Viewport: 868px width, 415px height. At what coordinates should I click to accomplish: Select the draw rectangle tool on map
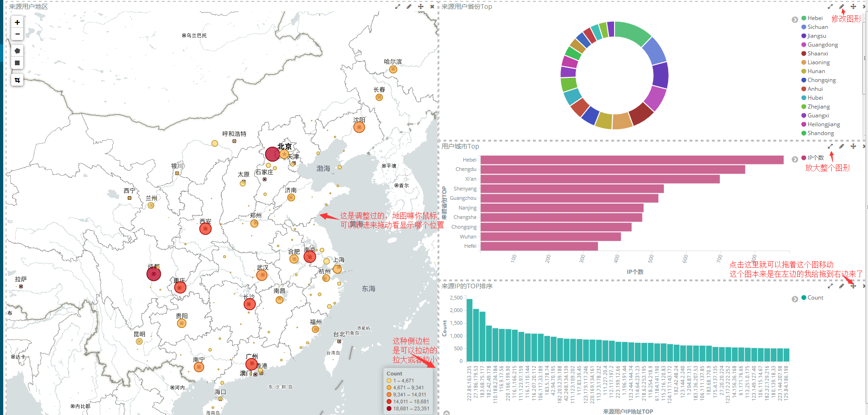tap(17, 63)
